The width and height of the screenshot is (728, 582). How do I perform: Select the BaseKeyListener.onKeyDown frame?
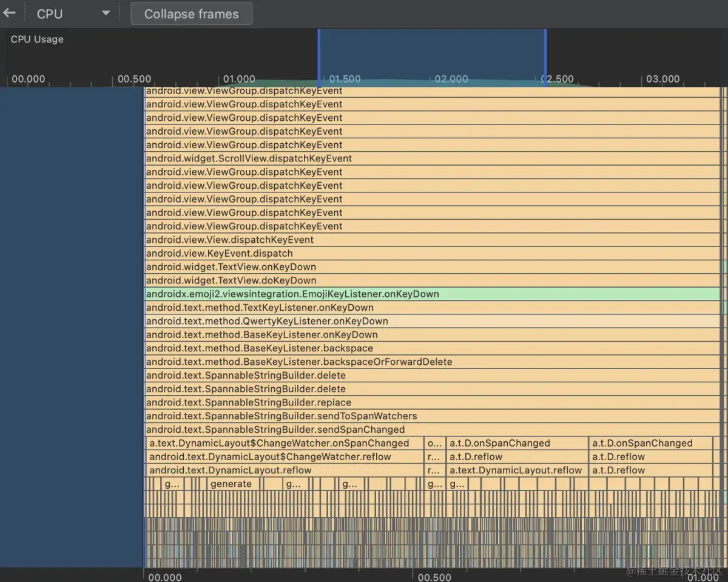click(432, 334)
